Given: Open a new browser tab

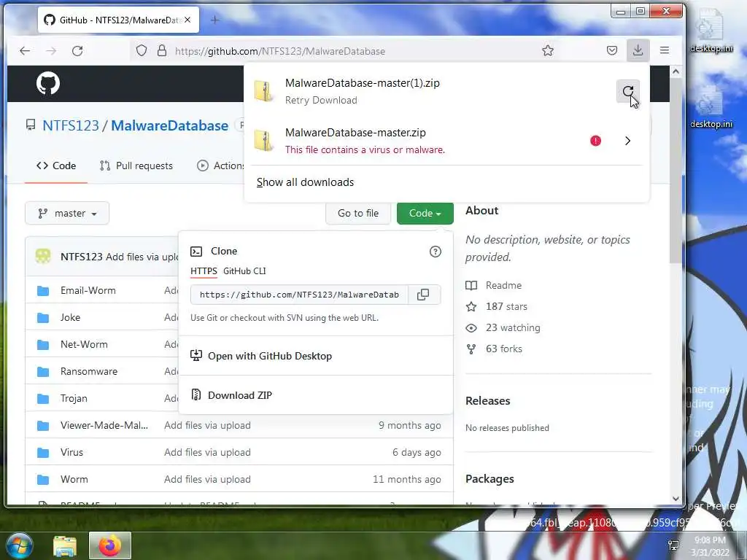Looking at the screenshot, I should click(x=215, y=20).
